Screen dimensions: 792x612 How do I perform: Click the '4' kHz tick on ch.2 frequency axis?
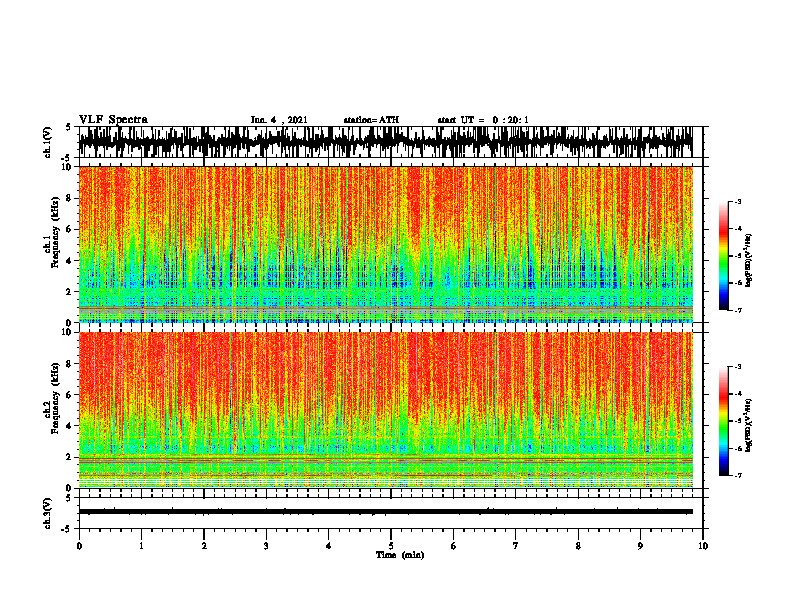pyautogui.click(x=70, y=426)
